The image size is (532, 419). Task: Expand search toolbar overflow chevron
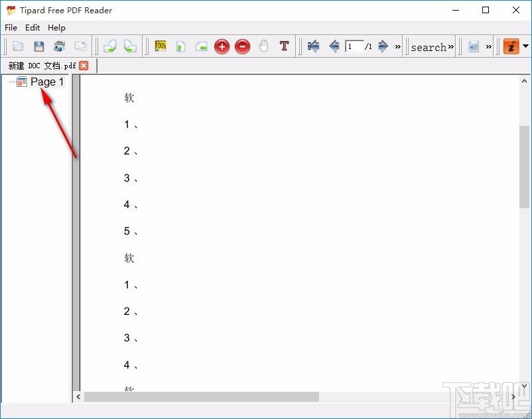[x=450, y=47]
